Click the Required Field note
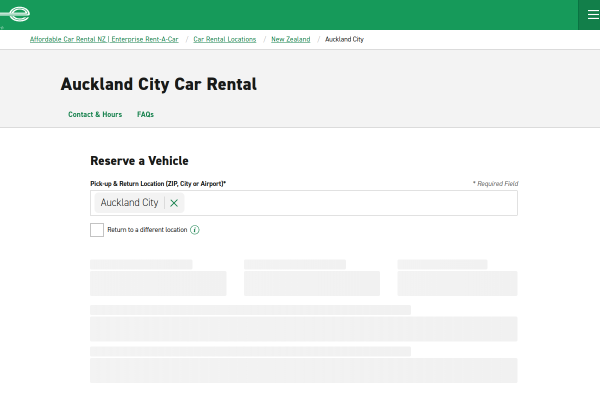600x400 pixels. click(496, 184)
